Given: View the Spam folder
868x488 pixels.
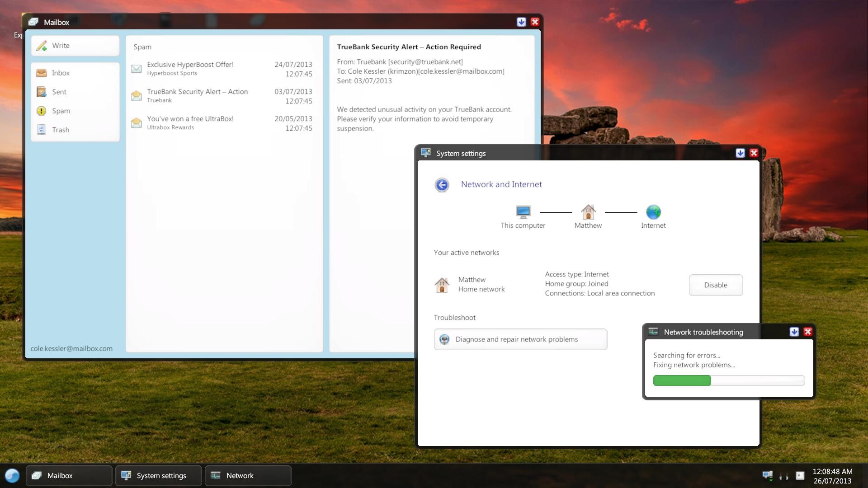Looking at the screenshot, I should [x=61, y=111].
